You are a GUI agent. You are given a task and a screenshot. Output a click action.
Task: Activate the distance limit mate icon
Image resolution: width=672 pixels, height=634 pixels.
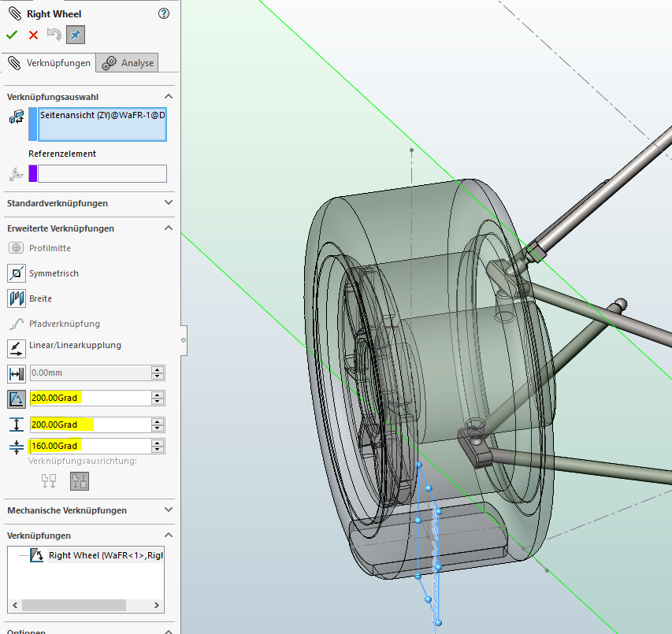coord(16,373)
